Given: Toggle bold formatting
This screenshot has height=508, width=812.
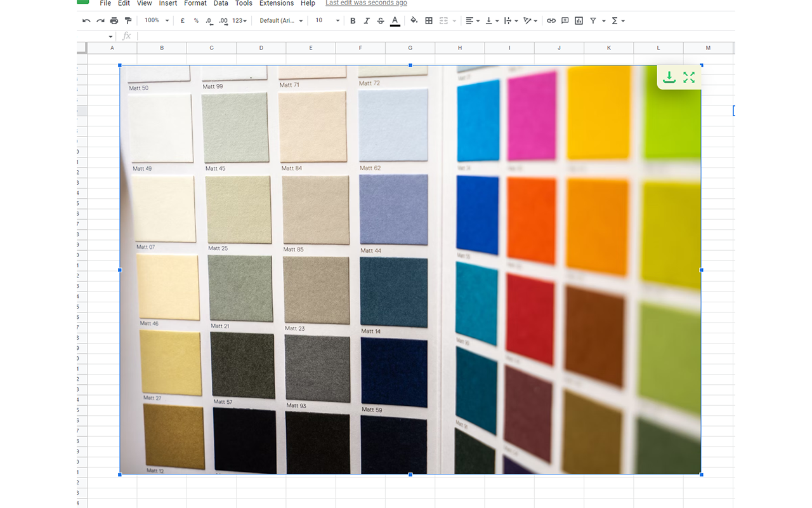Looking at the screenshot, I should [353, 20].
